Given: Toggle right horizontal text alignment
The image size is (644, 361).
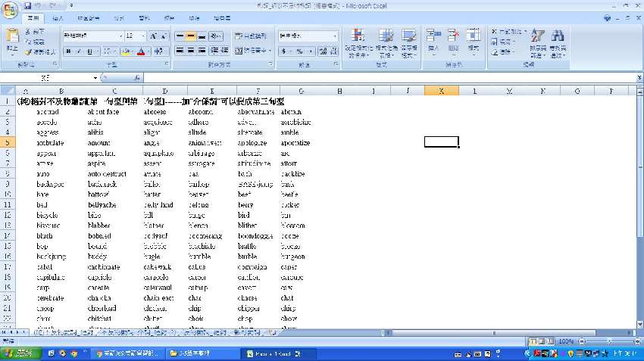Looking at the screenshot, I should [202, 50].
